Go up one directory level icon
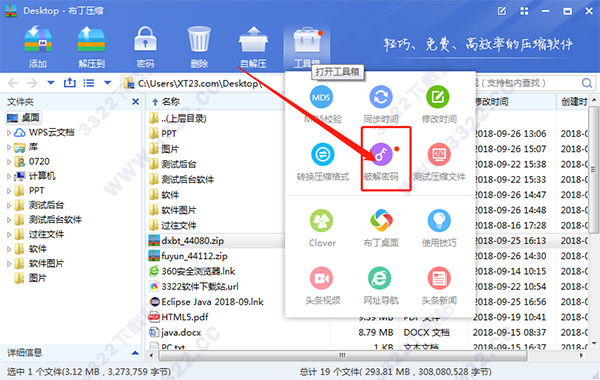 [x=70, y=82]
